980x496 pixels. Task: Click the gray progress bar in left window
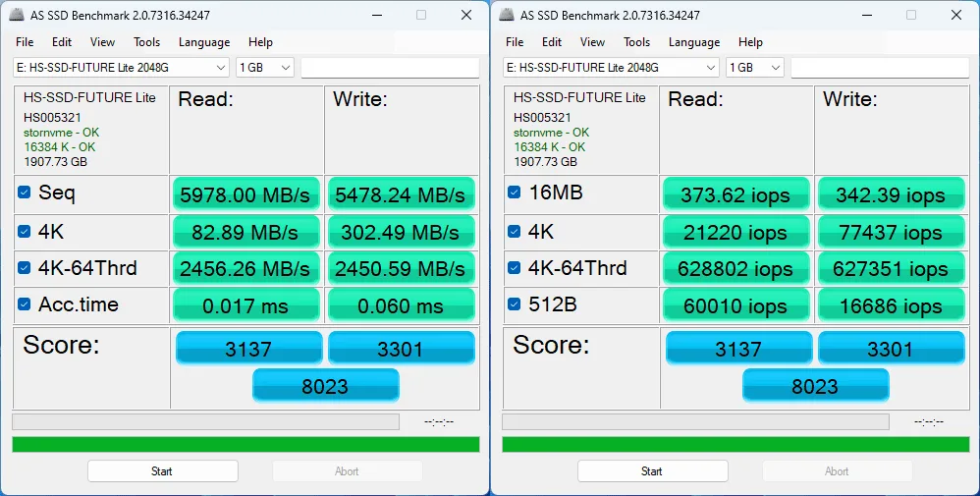205,421
